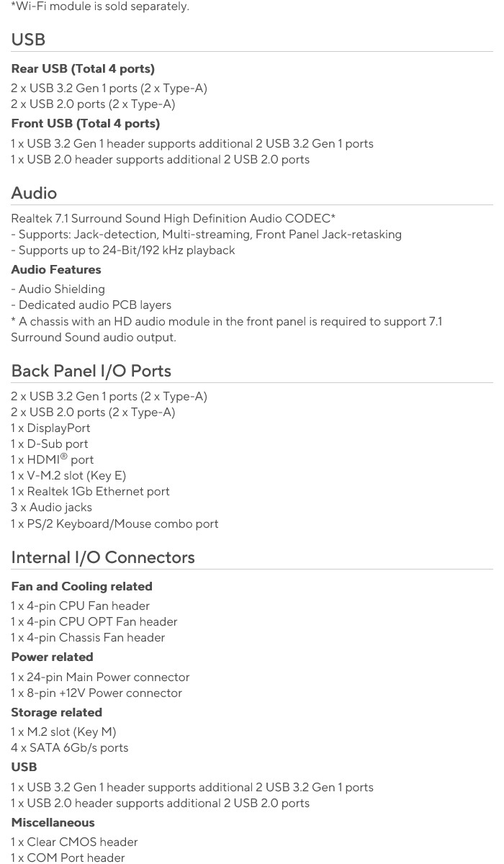Click the Miscellaneous subheading
504x864 pixels.
53,822
